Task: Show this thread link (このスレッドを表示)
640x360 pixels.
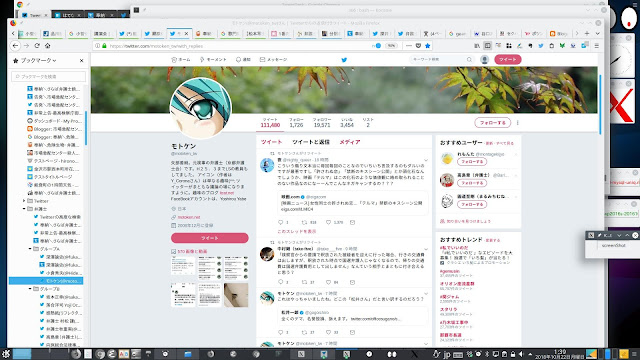Action: pos(297,231)
